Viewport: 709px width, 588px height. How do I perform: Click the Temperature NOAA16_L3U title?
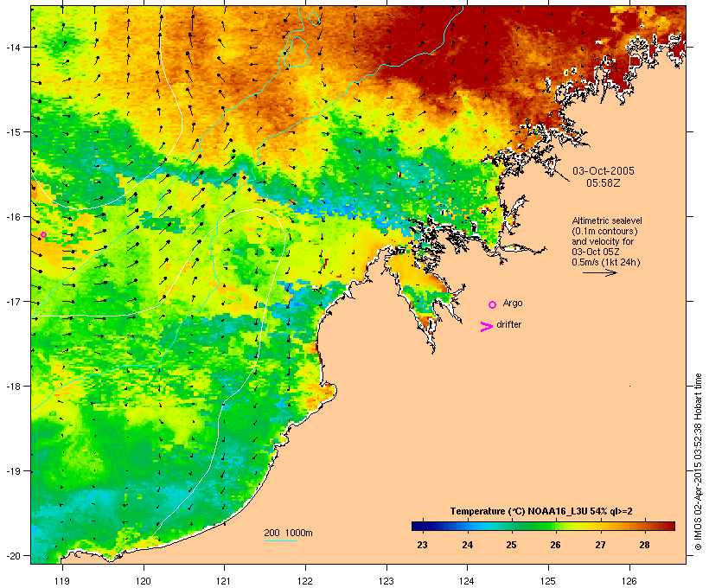pos(541,511)
